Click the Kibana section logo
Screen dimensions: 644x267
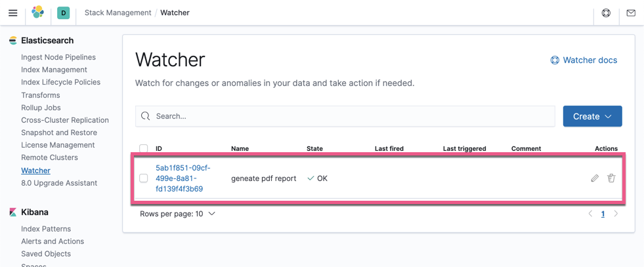coord(13,212)
